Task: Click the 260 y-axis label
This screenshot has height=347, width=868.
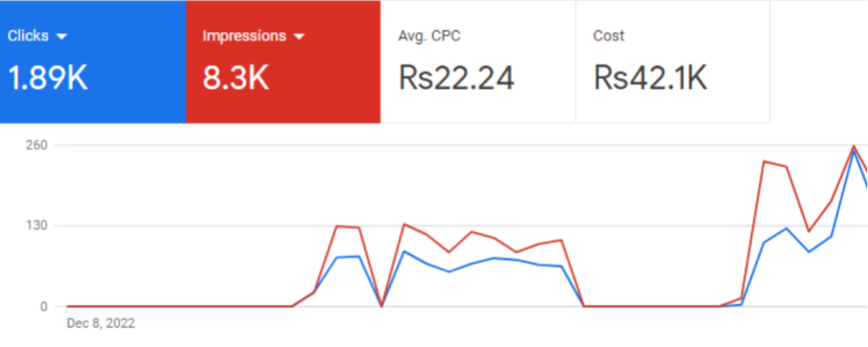Action: click(x=38, y=145)
